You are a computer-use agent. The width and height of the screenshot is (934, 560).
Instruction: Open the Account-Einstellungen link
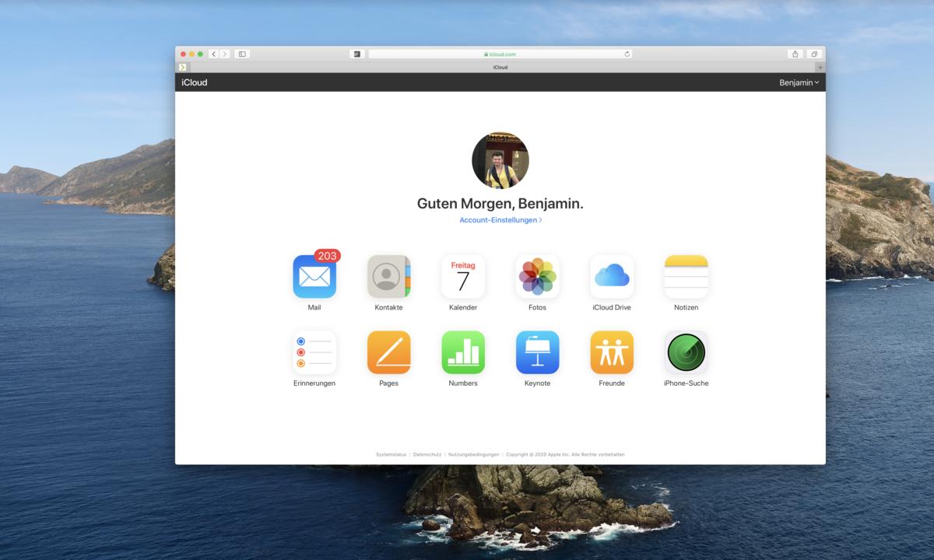[500, 220]
